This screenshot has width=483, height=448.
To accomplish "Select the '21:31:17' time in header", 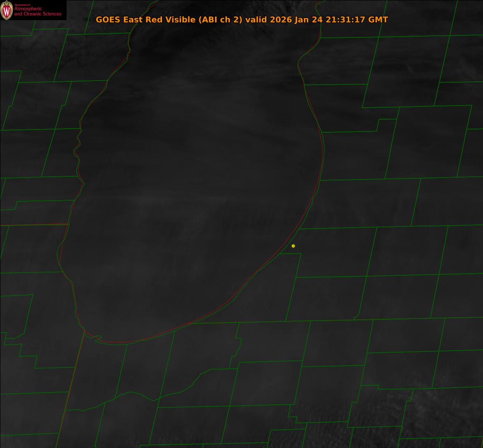I will click(345, 19).
